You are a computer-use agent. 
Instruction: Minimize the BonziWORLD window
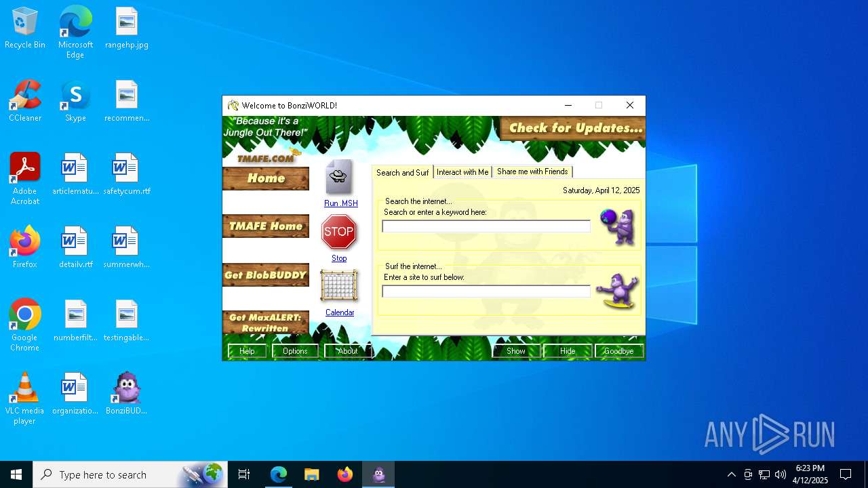pos(568,105)
